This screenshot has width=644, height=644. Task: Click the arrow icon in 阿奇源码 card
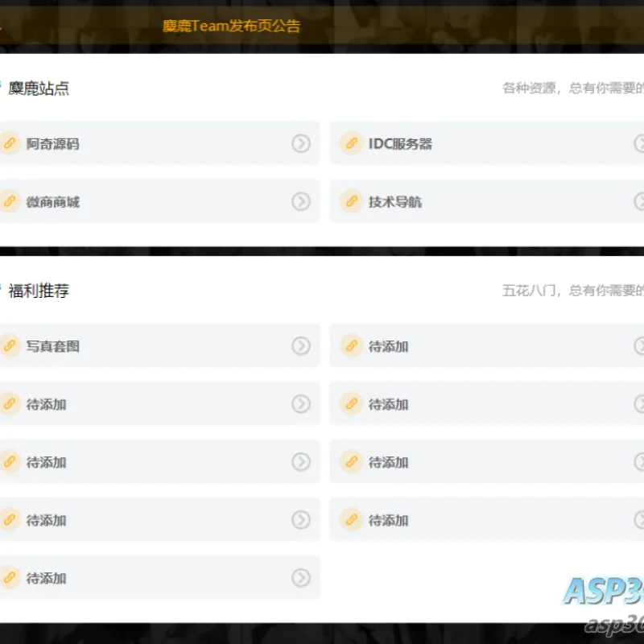tap(301, 144)
